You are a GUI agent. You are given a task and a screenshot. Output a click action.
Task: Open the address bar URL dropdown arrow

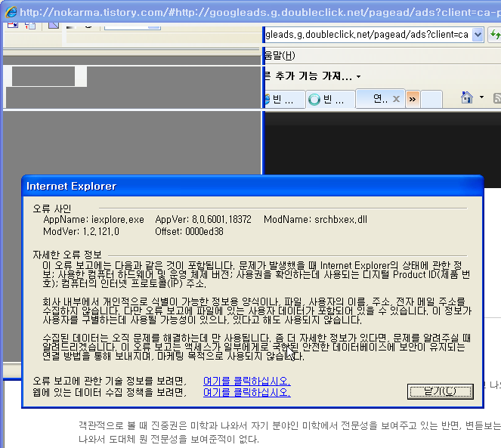[x=478, y=35]
